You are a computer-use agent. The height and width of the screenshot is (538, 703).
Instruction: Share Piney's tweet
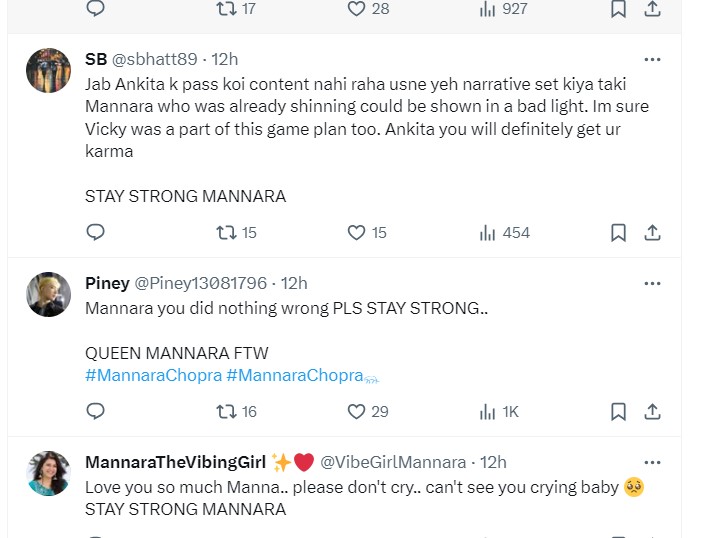point(652,411)
